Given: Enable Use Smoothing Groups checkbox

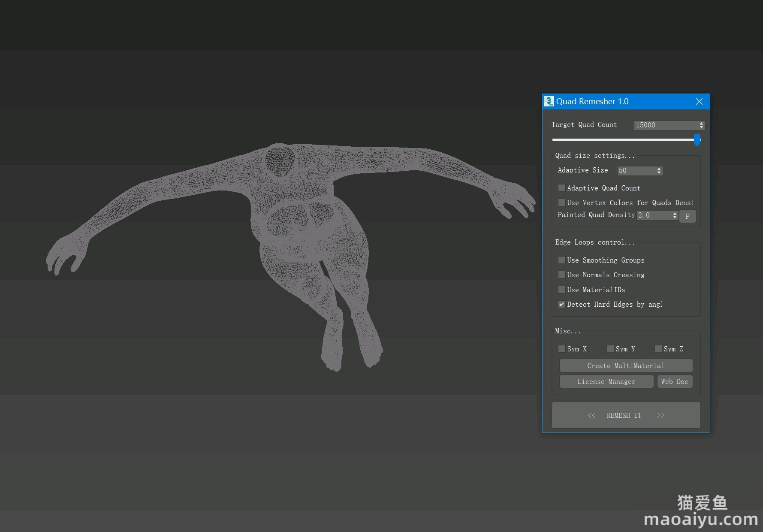Looking at the screenshot, I should 561,260.
